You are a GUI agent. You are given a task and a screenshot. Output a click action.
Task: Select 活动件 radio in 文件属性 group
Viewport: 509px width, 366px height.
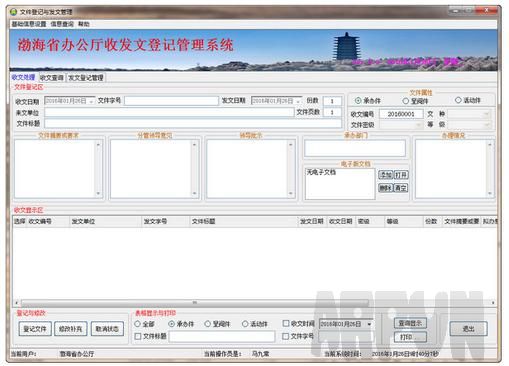coord(458,100)
